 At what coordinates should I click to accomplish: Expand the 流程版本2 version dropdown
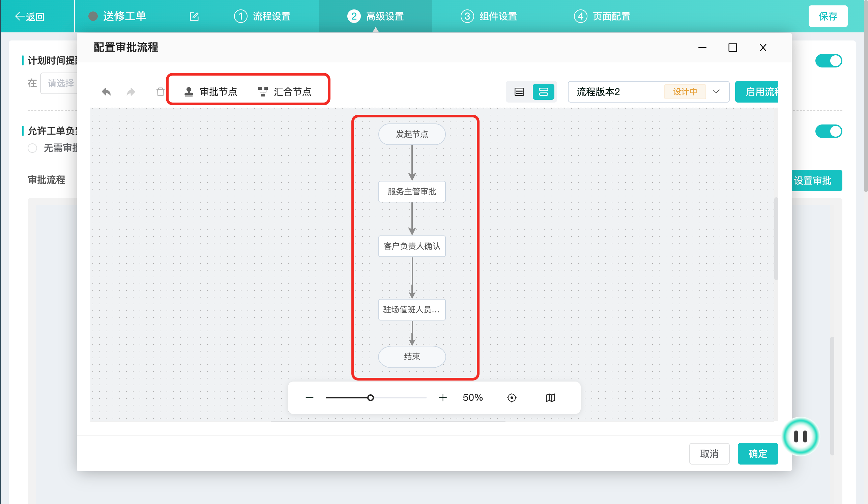(x=716, y=92)
